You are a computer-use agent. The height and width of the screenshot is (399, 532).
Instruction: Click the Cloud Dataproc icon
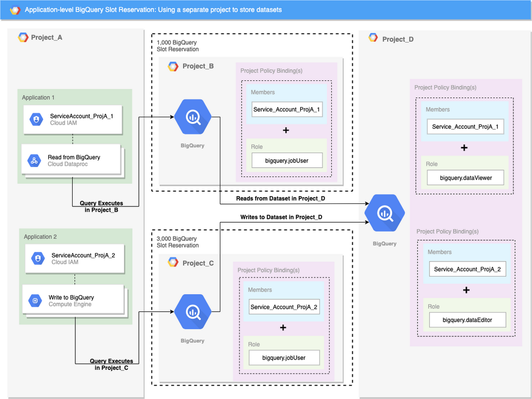tap(34, 161)
